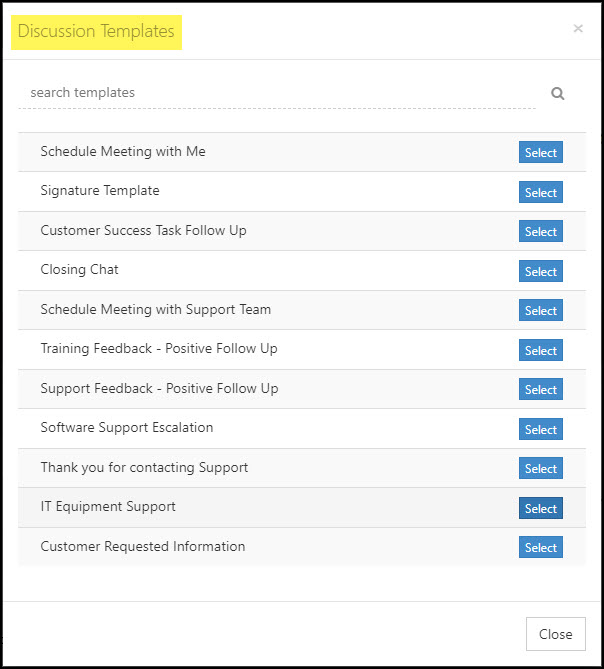Select the Schedule Meeting with Me template
This screenshot has height=669, width=604.
[x=540, y=152]
